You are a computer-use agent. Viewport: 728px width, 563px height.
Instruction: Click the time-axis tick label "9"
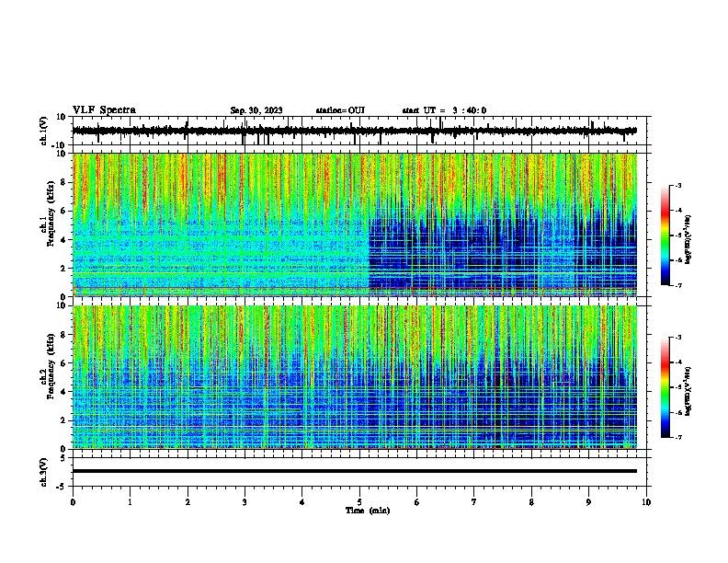click(x=588, y=502)
